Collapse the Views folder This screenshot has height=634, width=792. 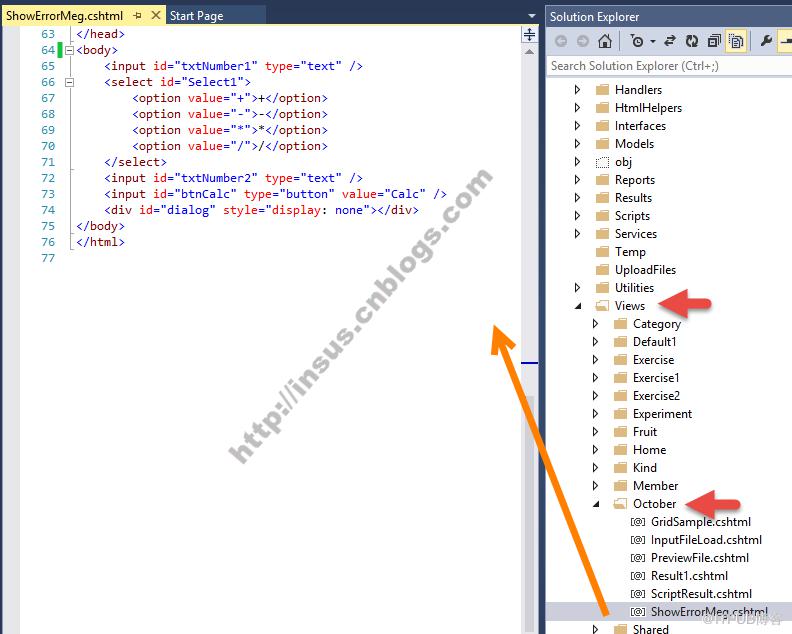pyautogui.click(x=578, y=306)
